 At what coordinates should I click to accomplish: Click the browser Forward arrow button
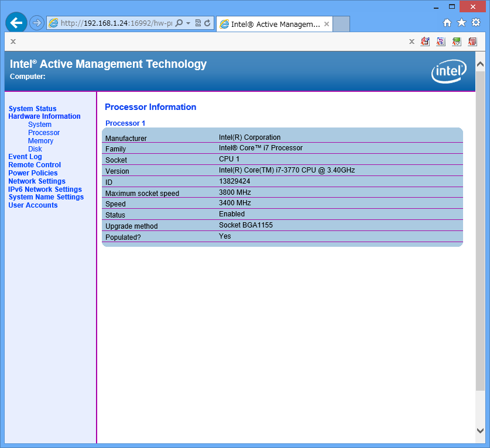tap(36, 23)
